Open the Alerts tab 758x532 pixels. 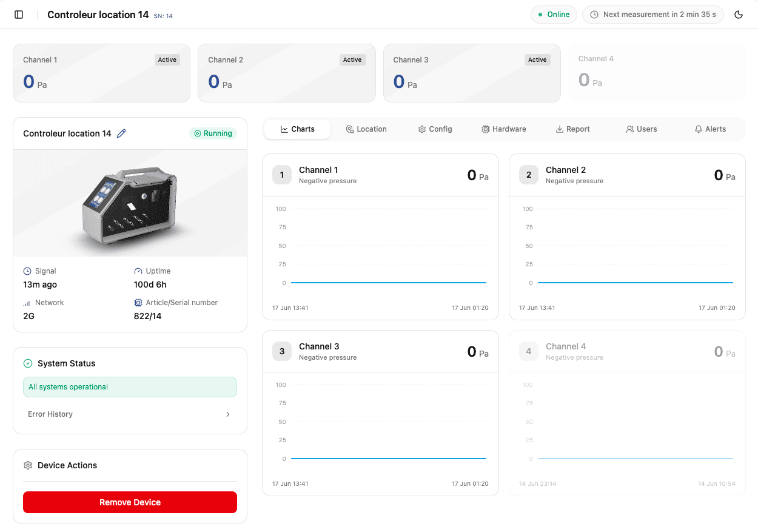(710, 129)
